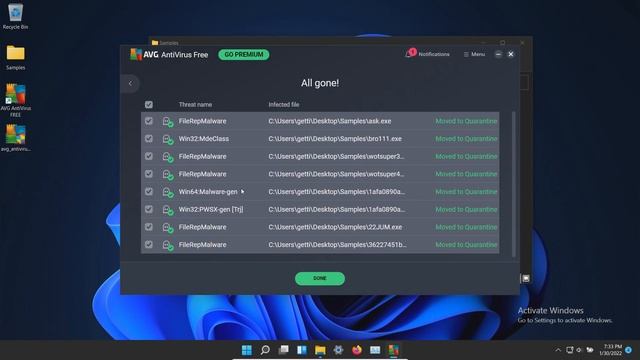
Task: Uncheck the Win32:PWSX-gen [Trj] checkbox
Action: (149, 209)
